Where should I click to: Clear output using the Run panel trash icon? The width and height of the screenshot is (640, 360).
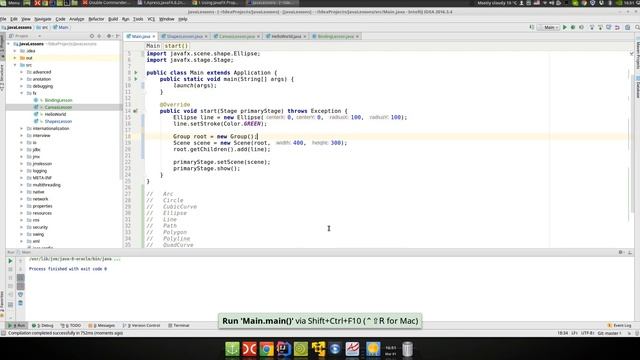tap(20, 303)
